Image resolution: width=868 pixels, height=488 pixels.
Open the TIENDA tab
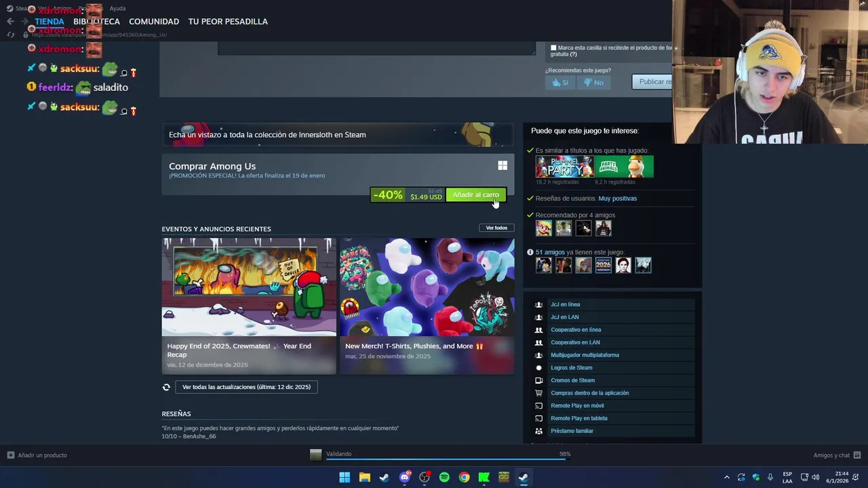point(50,22)
